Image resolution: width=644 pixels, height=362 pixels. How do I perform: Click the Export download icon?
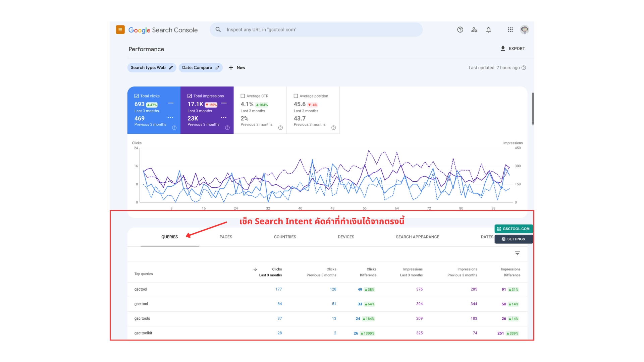503,49
